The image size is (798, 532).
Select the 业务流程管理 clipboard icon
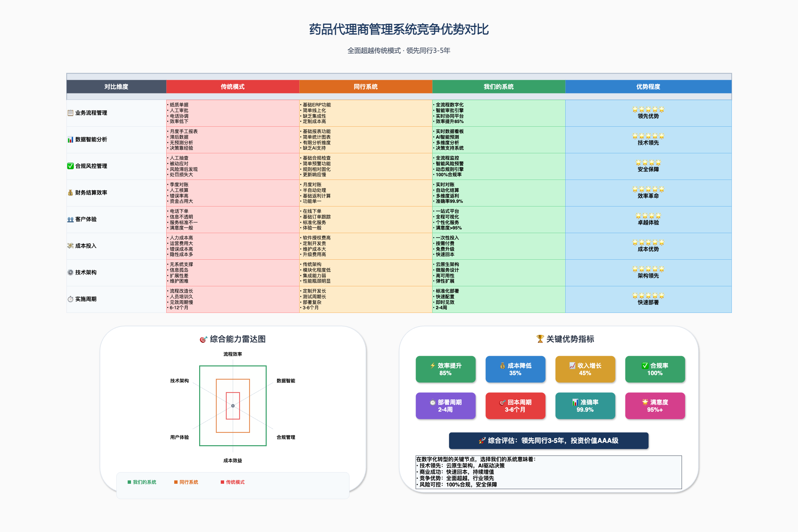point(70,113)
